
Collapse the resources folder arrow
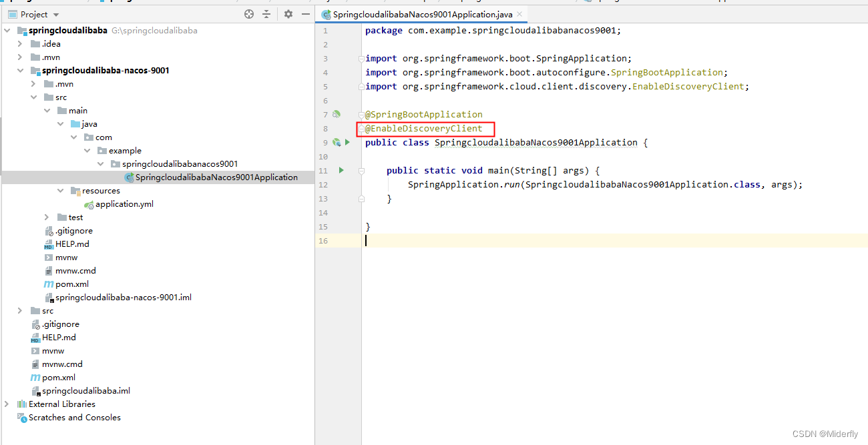pos(61,191)
